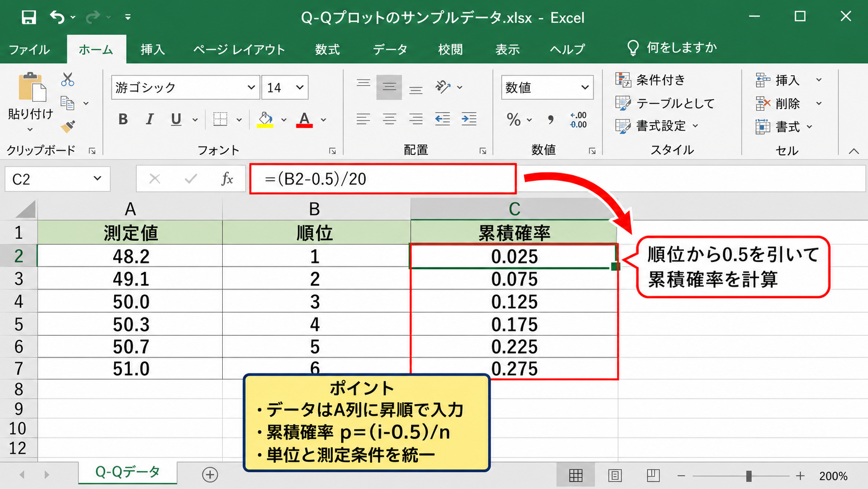Click テーブルとして format button
The height and width of the screenshot is (489, 868).
[665, 103]
